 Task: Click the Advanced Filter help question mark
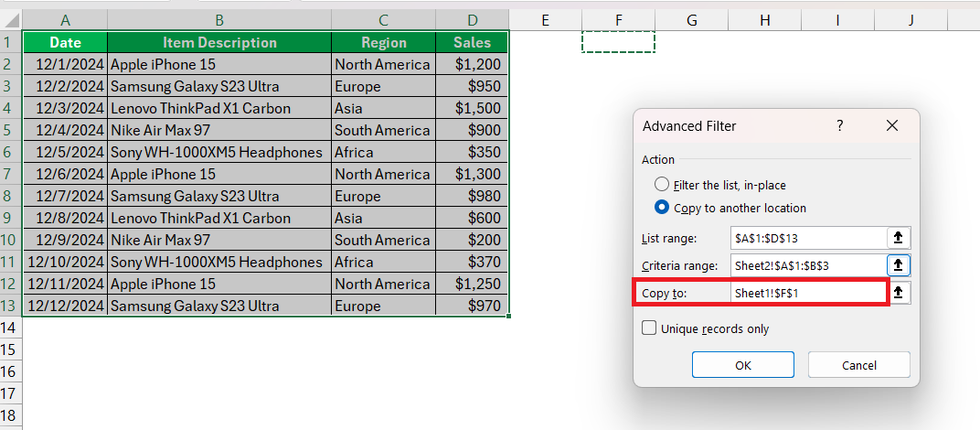point(840,126)
